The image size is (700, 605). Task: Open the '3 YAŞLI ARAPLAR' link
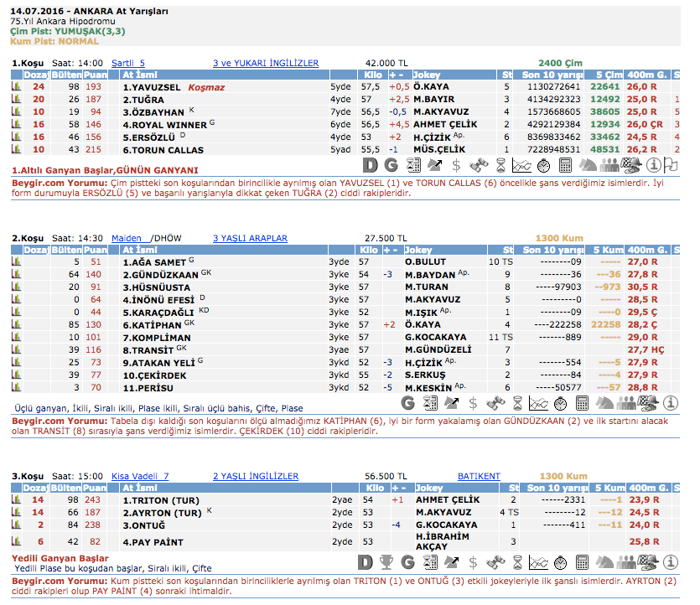click(x=250, y=239)
